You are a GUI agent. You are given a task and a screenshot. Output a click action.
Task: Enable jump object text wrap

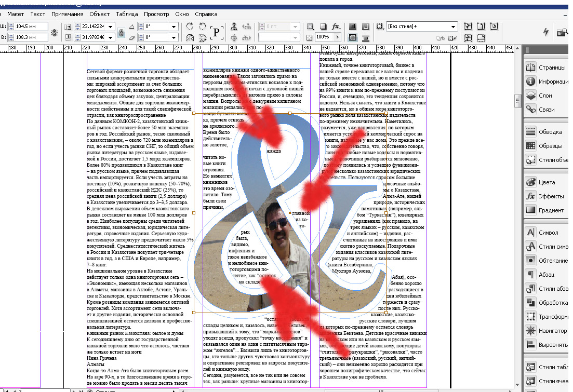(365, 37)
